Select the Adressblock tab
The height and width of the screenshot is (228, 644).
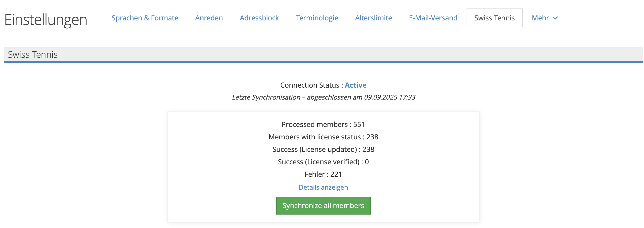tap(259, 18)
